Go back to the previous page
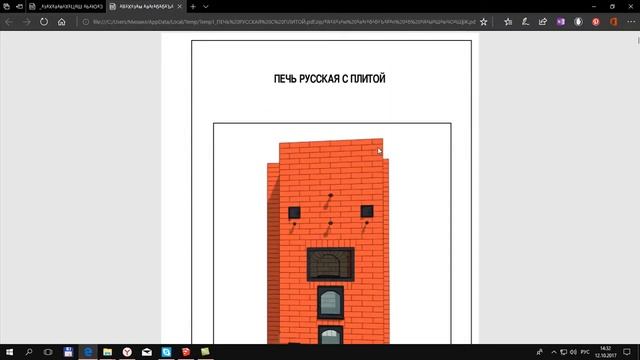The height and width of the screenshot is (360, 640). point(9,22)
